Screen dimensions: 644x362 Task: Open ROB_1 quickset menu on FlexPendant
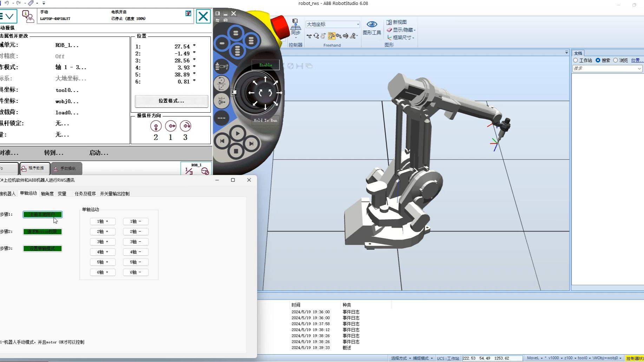tap(196, 169)
